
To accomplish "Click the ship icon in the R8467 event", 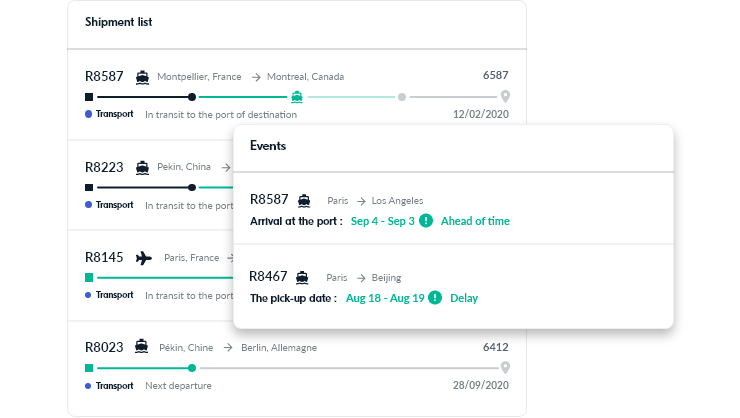I will [302, 277].
